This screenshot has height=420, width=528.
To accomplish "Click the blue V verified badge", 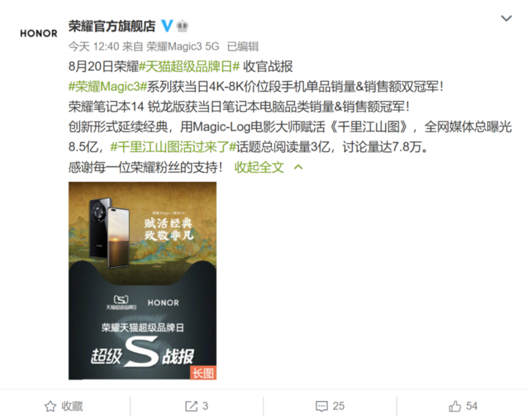I will [167, 26].
